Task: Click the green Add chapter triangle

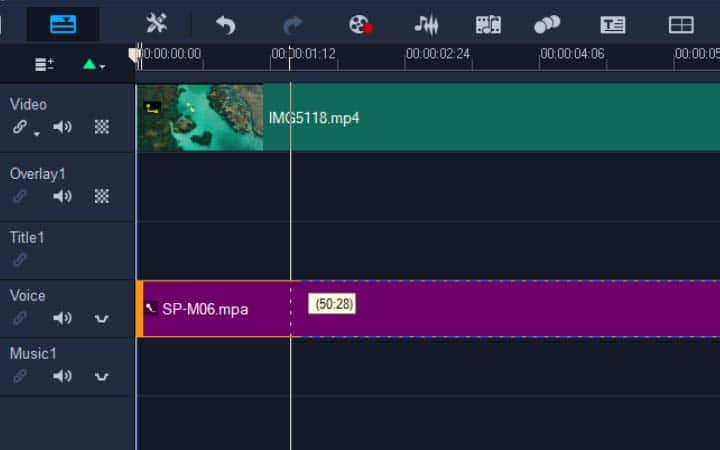Action: click(x=89, y=64)
